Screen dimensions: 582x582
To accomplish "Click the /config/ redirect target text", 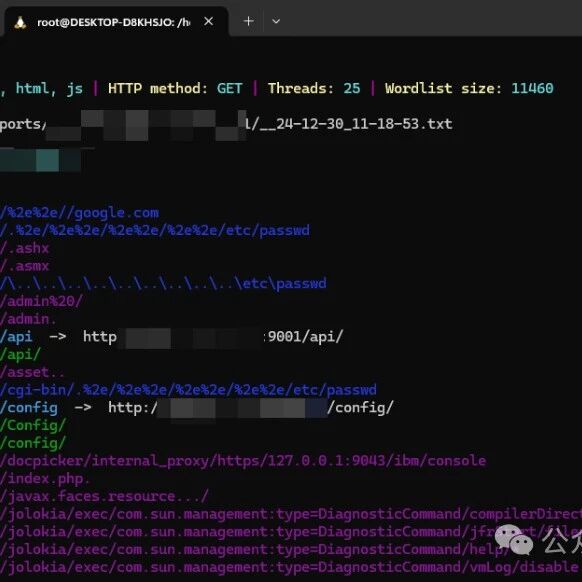I will pos(360,408).
